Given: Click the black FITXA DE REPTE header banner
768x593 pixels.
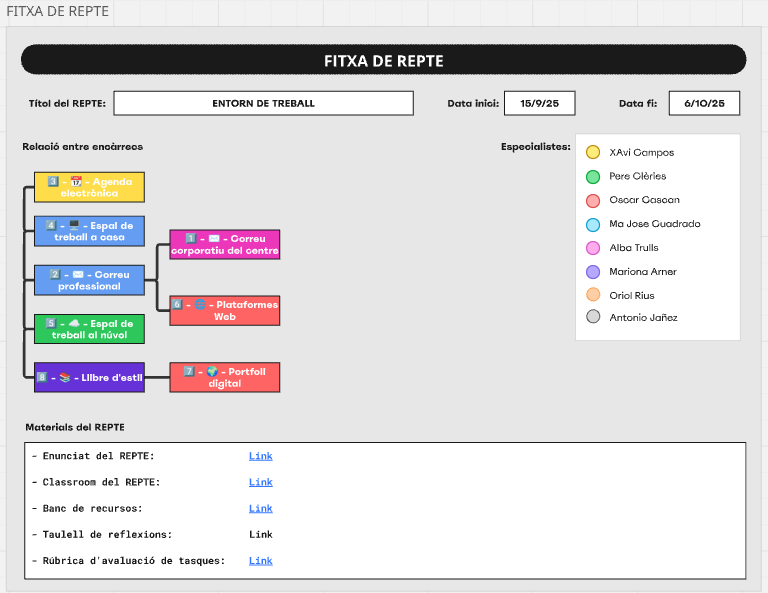Looking at the screenshot, I should (x=383, y=60).
